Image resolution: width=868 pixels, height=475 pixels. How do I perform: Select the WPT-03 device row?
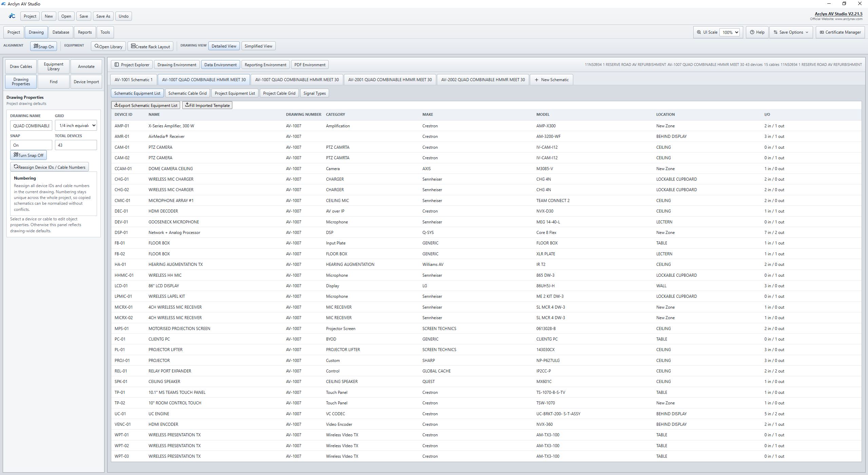[x=486, y=456]
